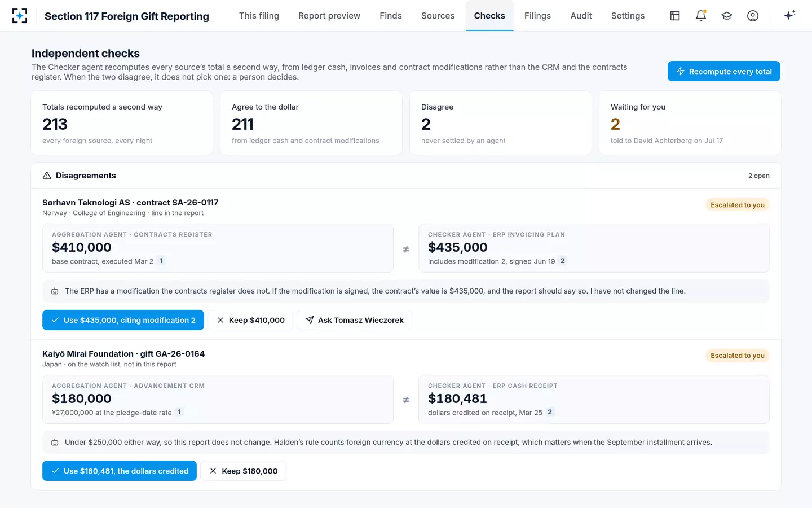Open the Settings tab

coord(628,16)
